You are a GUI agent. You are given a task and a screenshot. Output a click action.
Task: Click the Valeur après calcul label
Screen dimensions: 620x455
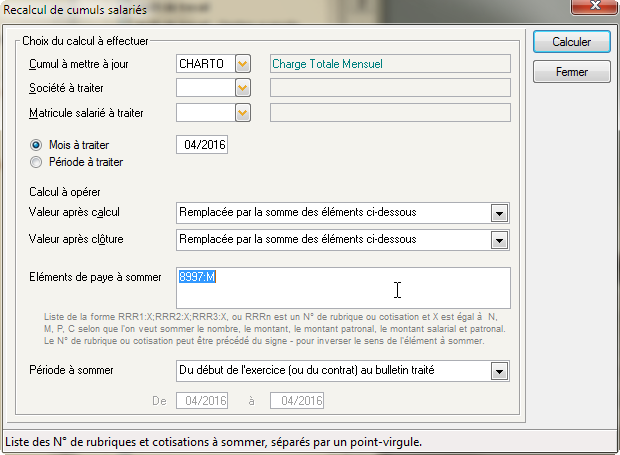pyautogui.click(x=74, y=212)
